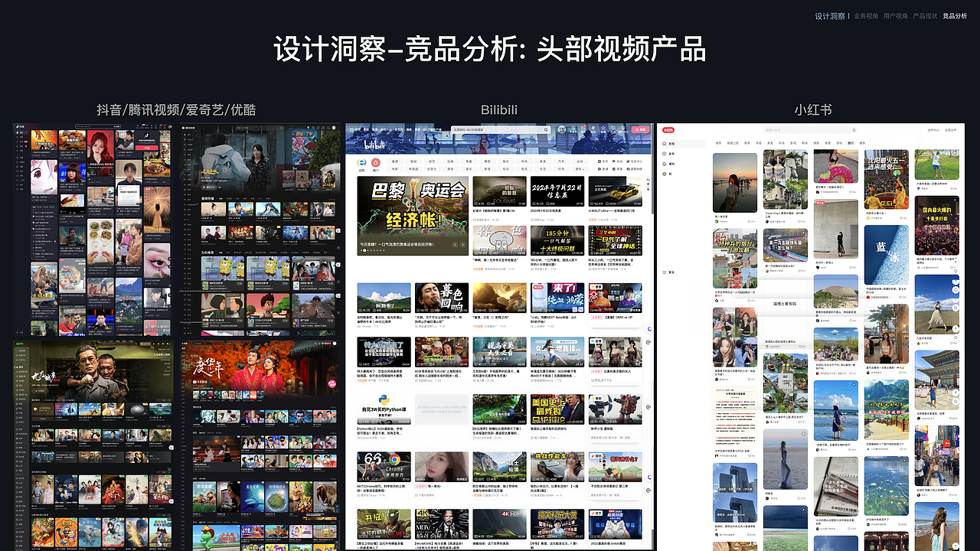The width and height of the screenshot is (980, 551).
Task: Open Bilibili 动态 circle icon
Action: click(x=361, y=162)
